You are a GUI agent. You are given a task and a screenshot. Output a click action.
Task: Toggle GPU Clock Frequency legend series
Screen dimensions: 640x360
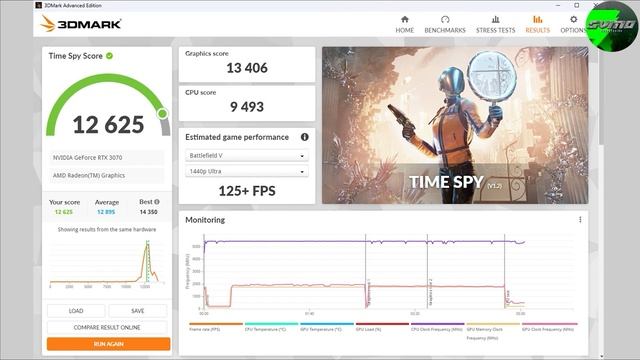549,327
